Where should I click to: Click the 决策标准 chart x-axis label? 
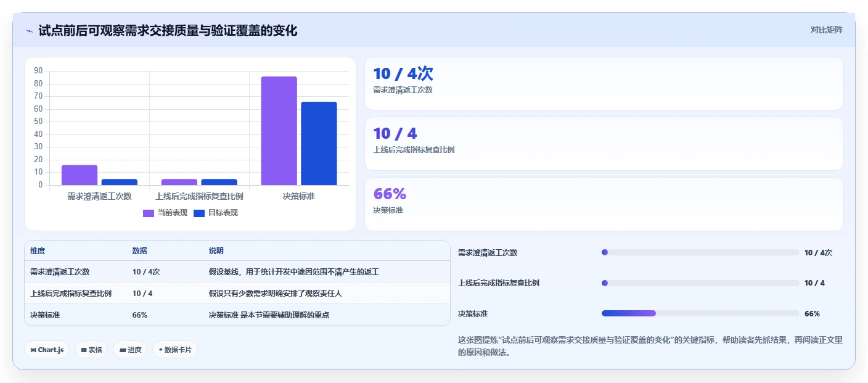click(299, 196)
